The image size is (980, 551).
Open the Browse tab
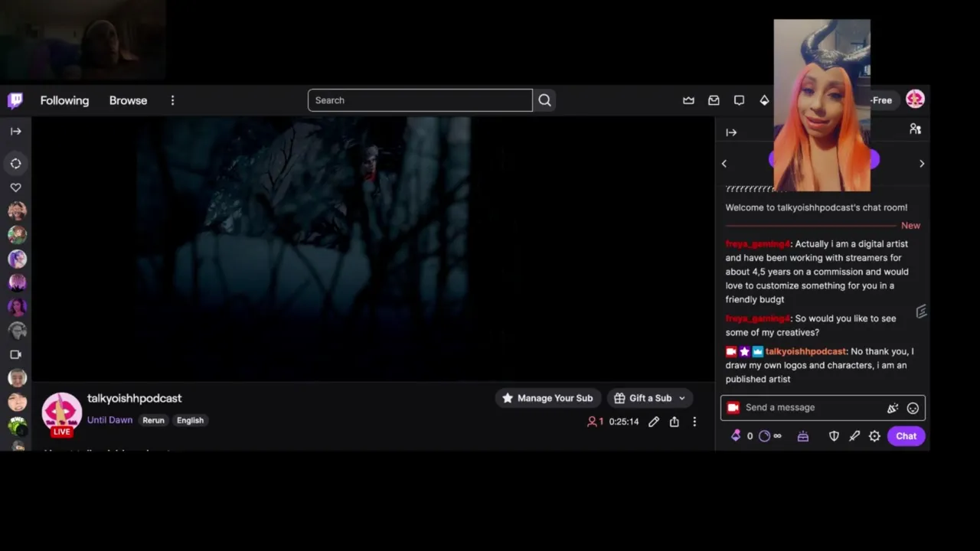tap(128, 100)
